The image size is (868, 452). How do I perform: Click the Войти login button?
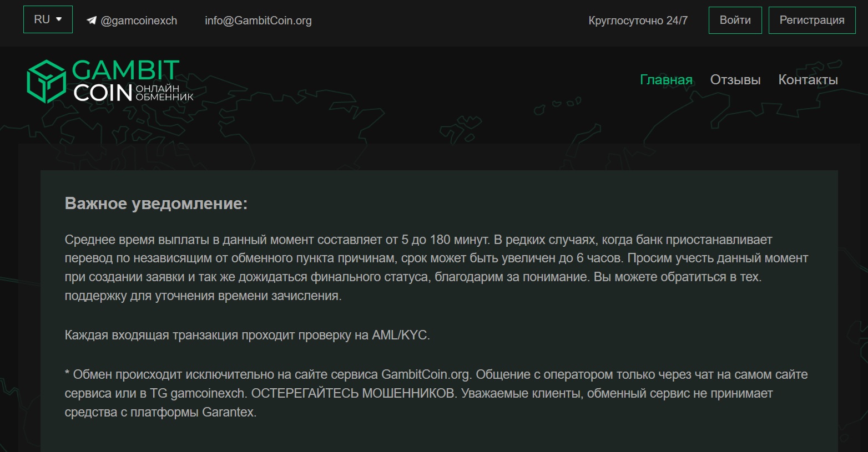[x=735, y=20]
